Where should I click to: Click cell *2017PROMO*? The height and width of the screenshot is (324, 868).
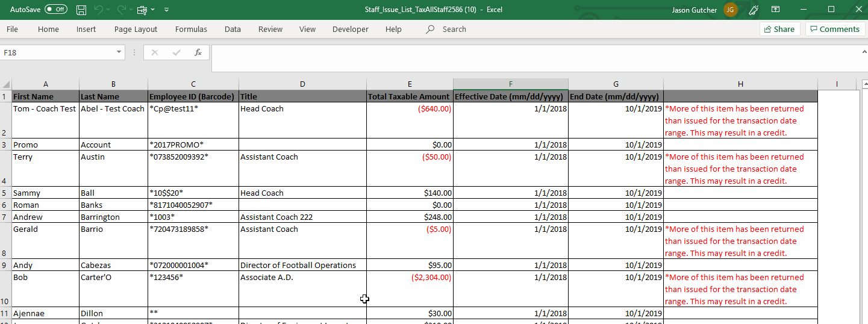coord(193,145)
